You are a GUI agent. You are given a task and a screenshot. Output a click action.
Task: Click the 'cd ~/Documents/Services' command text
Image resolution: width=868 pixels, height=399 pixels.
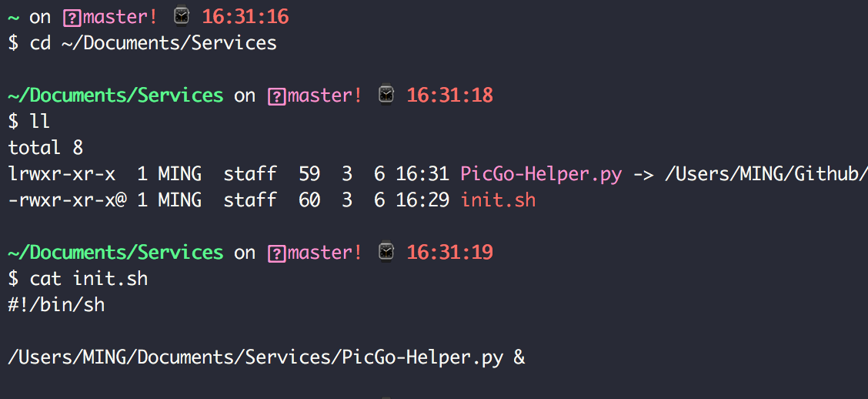point(153,43)
